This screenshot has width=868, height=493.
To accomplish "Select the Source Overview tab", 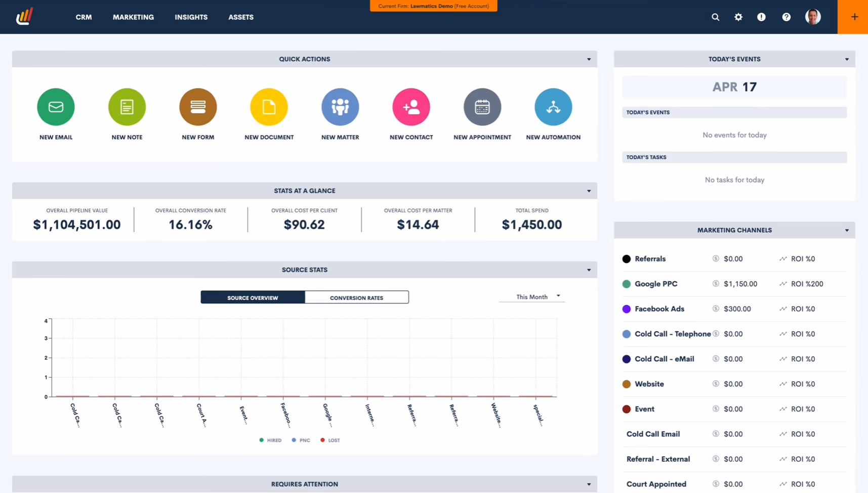I will [253, 297].
